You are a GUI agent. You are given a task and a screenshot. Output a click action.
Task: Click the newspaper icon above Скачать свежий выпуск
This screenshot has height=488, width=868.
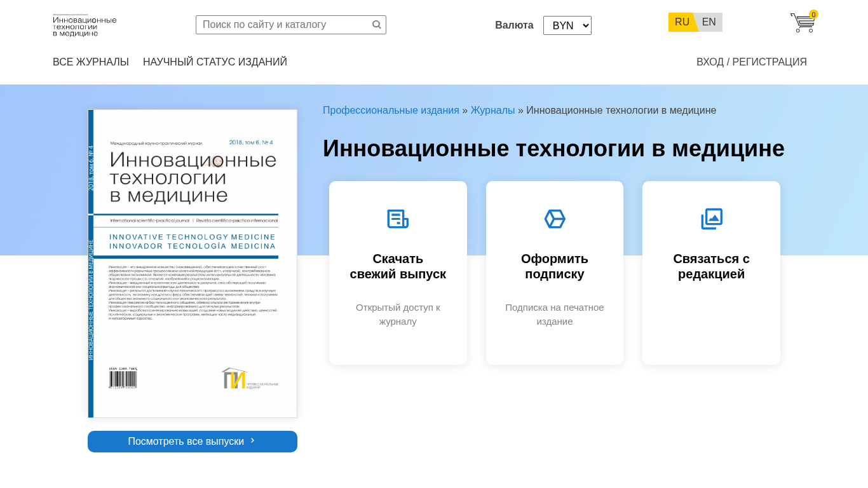coord(398,219)
